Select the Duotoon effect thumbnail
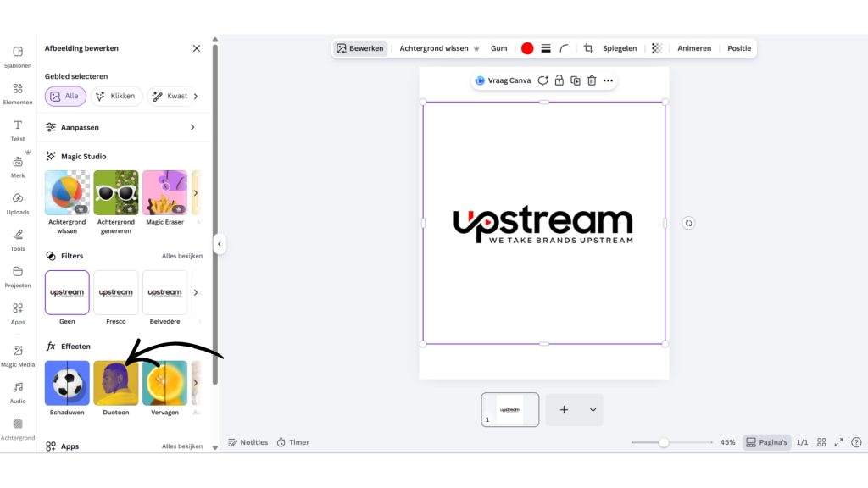Viewport: 868px width, 488px height. coord(116,384)
